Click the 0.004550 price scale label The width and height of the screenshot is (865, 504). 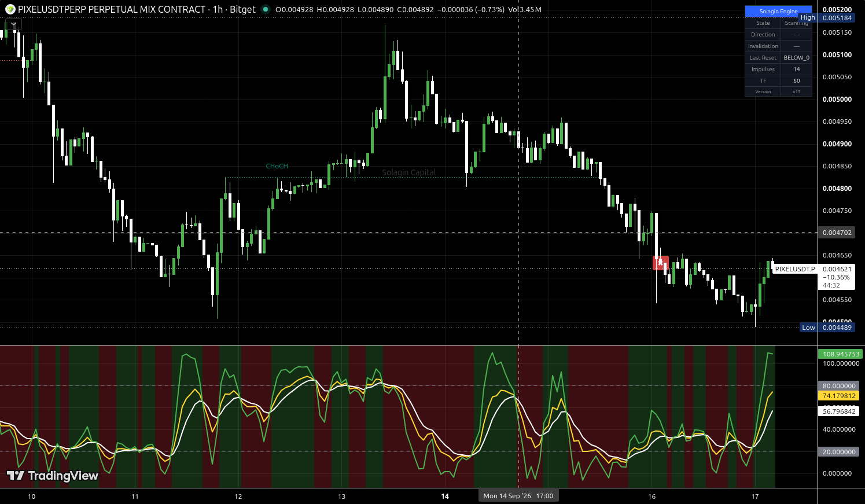point(837,300)
